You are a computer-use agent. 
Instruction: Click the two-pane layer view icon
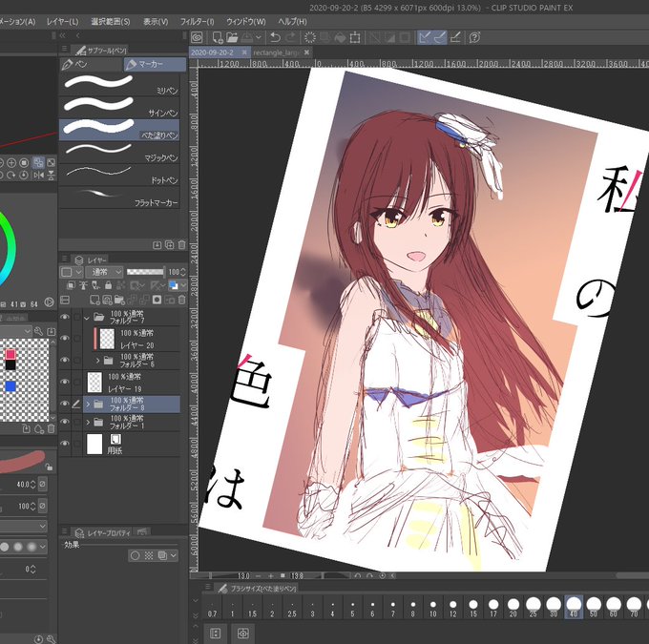pyautogui.click(x=65, y=300)
